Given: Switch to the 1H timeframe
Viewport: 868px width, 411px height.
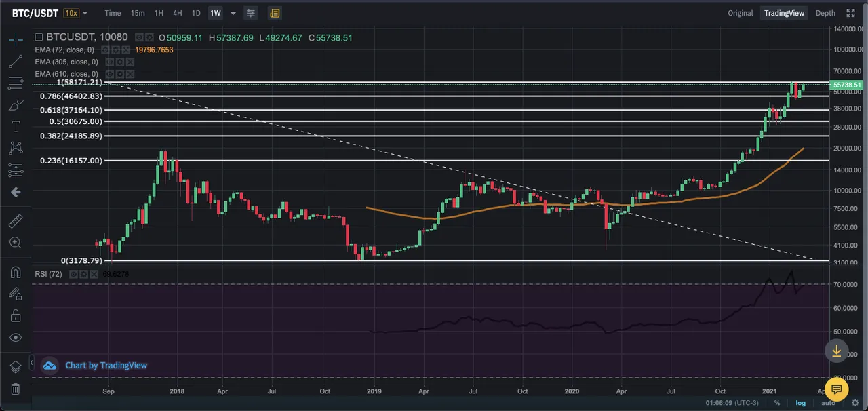Looking at the screenshot, I should pyautogui.click(x=159, y=13).
